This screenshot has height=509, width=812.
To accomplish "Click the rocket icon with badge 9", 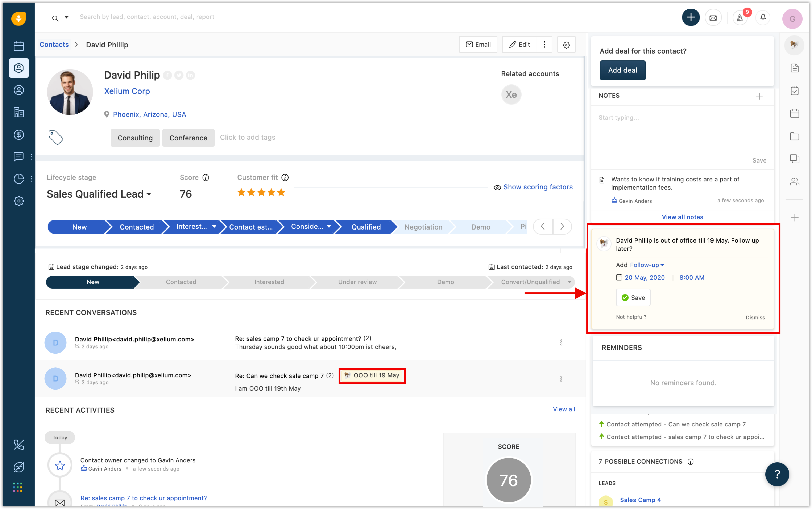I will 739,18.
